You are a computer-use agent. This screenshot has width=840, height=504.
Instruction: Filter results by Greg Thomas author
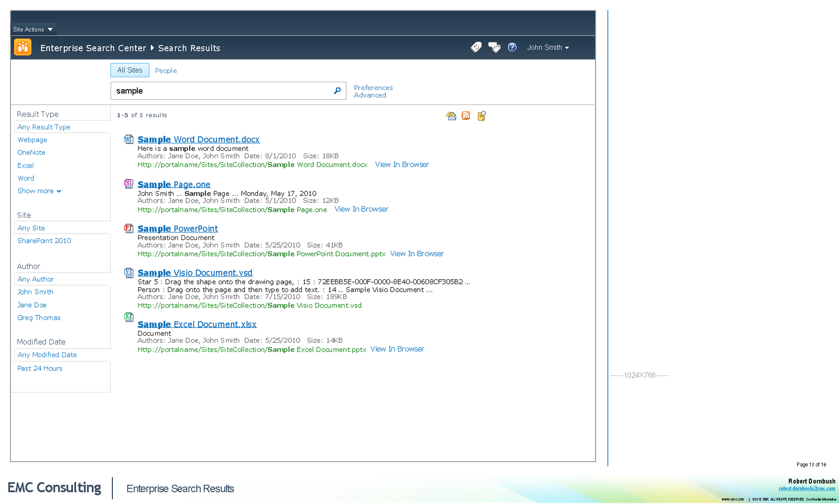pyautogui.click(x=39, y=318)
